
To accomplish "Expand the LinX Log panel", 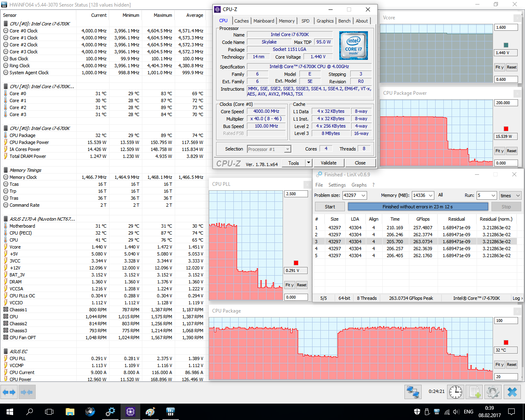I will pos(518,298).
